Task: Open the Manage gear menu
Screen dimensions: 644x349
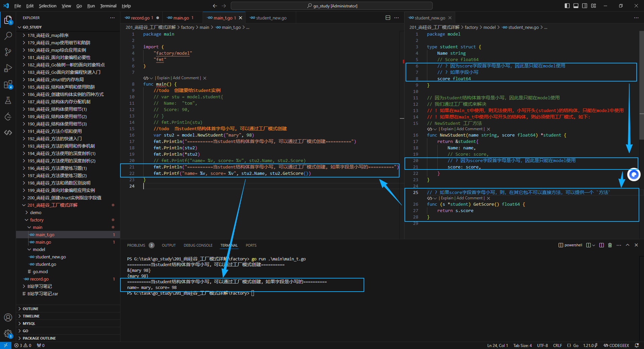Action: click(8, 334)
